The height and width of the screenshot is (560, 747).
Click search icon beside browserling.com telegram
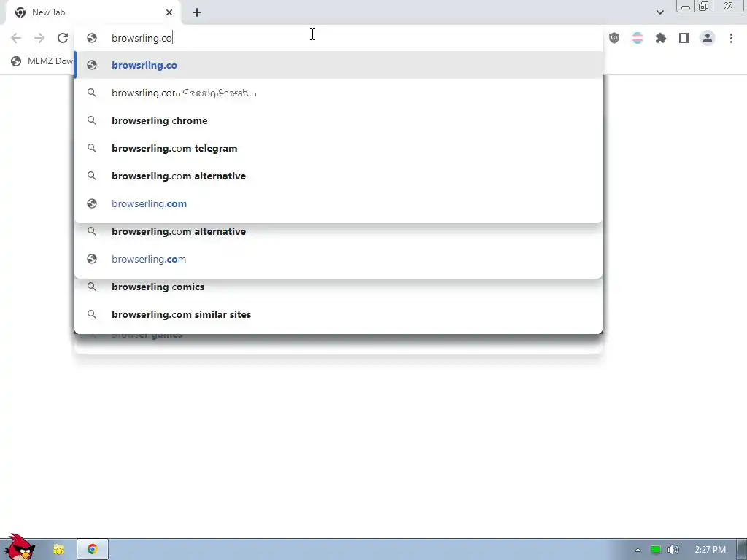pos(92,148)
